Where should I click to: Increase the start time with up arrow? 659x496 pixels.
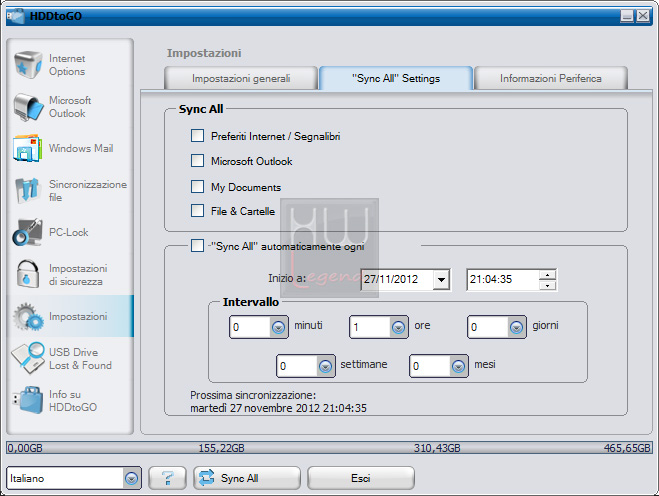point(547,275)
